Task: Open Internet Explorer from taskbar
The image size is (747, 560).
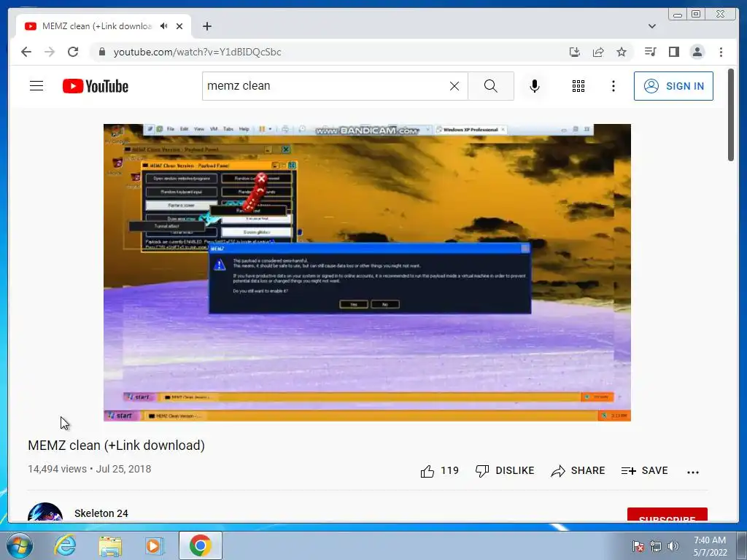Action: (65, 545)
